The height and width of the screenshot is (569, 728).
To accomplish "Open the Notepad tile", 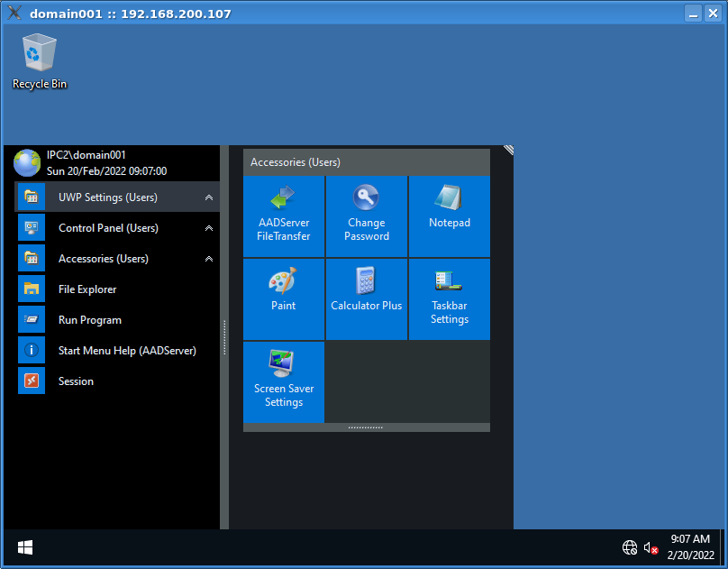I will pyautogui.click(x=450, y=216).
